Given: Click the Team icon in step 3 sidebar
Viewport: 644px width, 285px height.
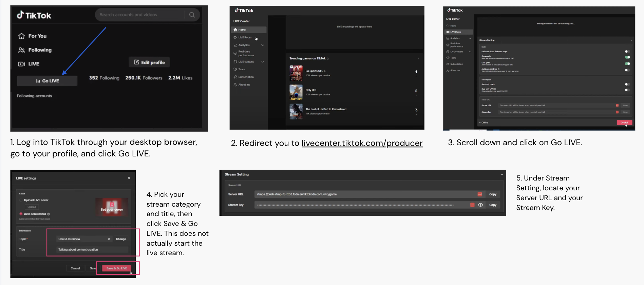Looking at the screenshot, I should pos(448,58).
